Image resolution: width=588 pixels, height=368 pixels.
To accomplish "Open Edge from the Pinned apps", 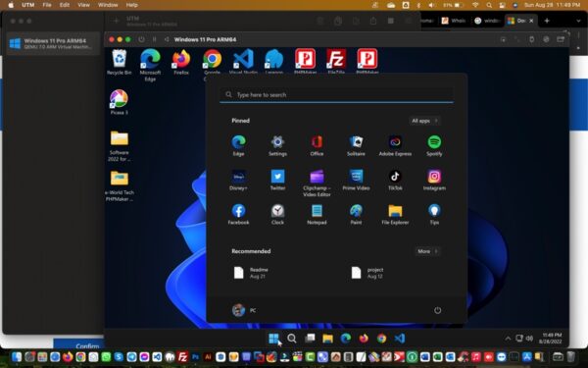I will pos(238,145).
